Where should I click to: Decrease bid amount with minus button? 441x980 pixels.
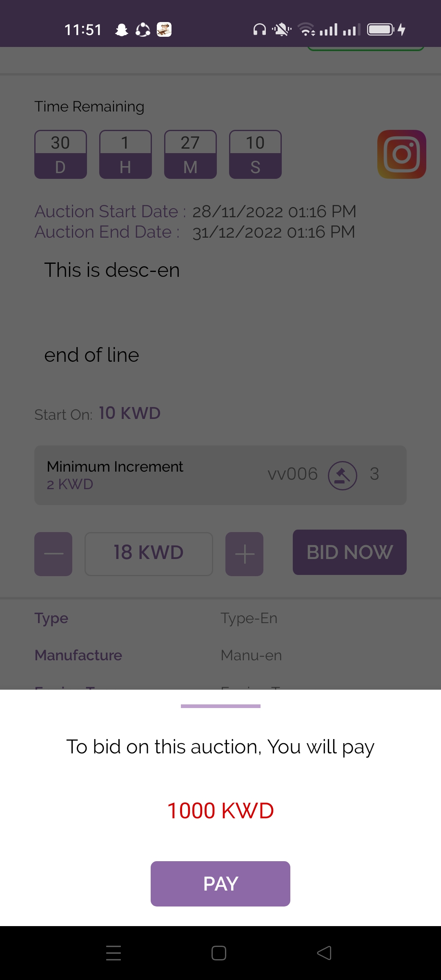[53, 554]
